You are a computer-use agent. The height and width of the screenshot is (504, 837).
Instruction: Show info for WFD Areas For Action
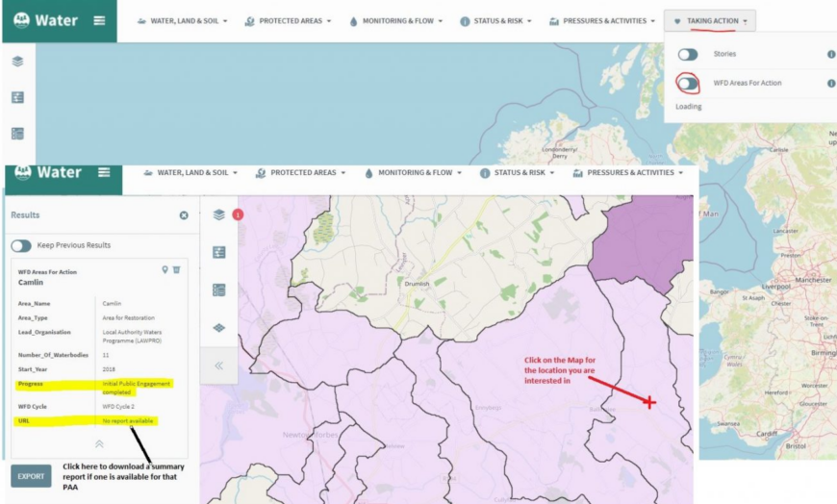[x=830, y=84]
